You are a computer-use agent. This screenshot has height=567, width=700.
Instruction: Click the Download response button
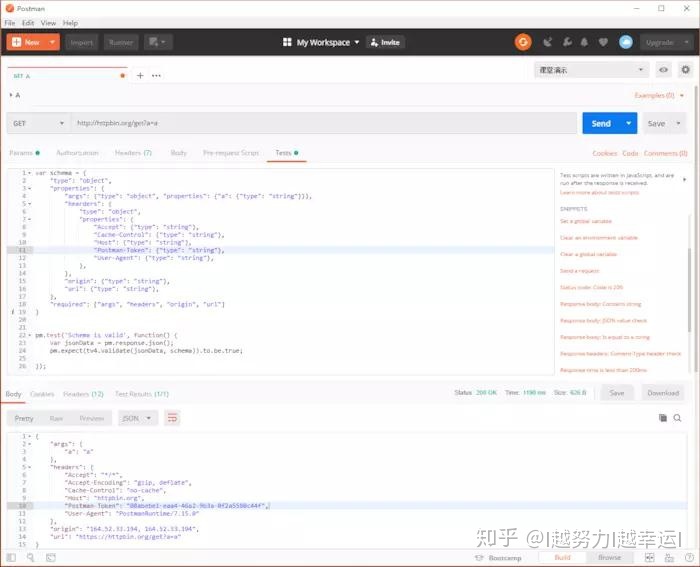coord(663,393)
